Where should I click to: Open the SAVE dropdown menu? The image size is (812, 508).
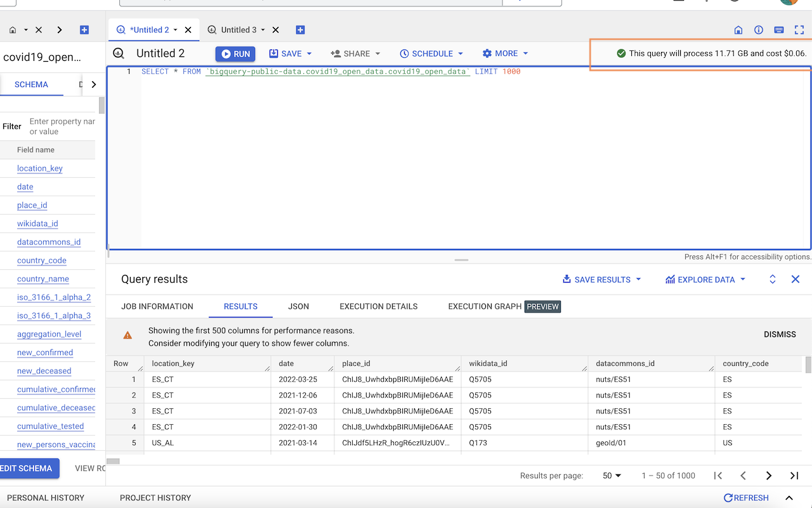point(291,54)
